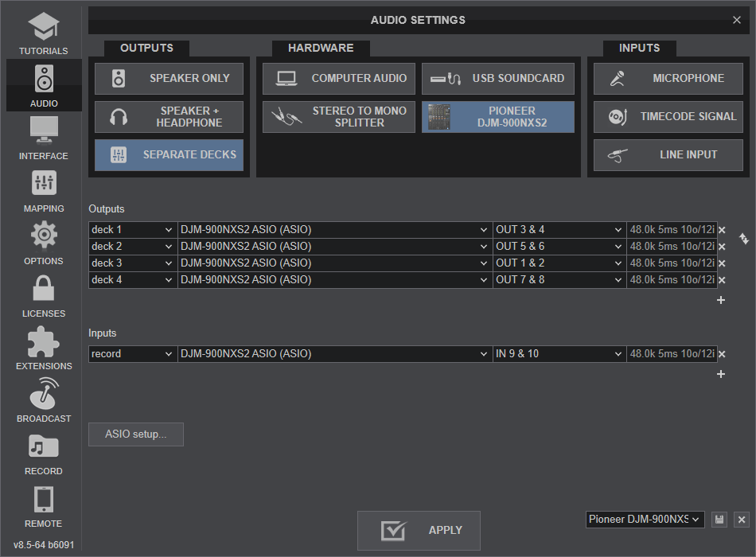The width and height of the screenshot is (756, 557).
Task: Select Speaker Only output mode
Action: [169, 79]
